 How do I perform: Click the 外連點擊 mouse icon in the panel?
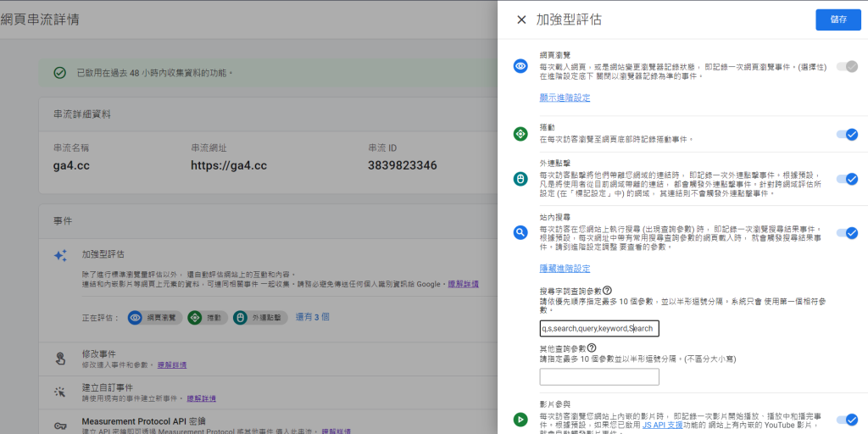coord(520,179)
